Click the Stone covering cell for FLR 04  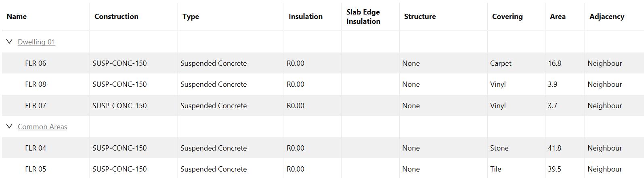pos(499,148)
